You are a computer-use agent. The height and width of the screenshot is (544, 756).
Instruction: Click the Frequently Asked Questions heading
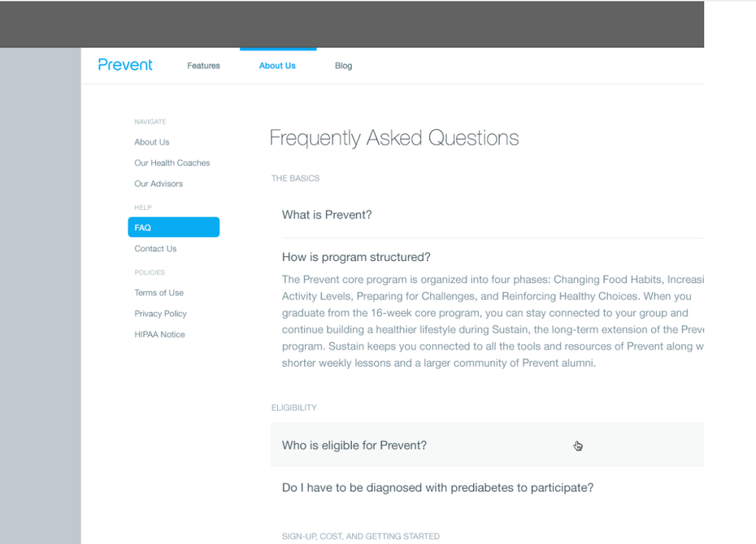394,138
